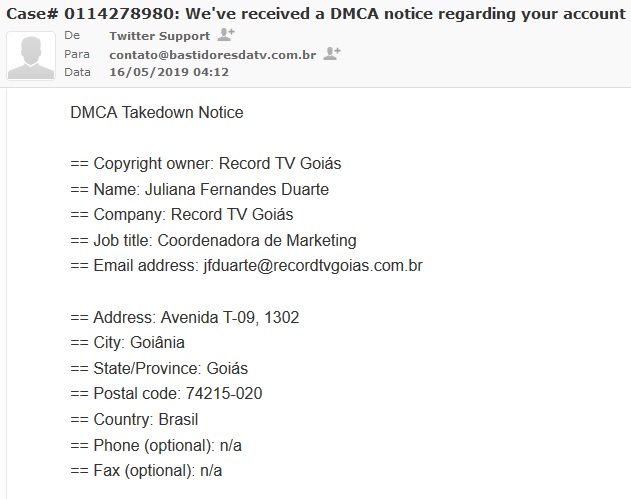This screenshot has width=631, height=499.
Task: Click the Phone (optional) line
Action: 153,445
